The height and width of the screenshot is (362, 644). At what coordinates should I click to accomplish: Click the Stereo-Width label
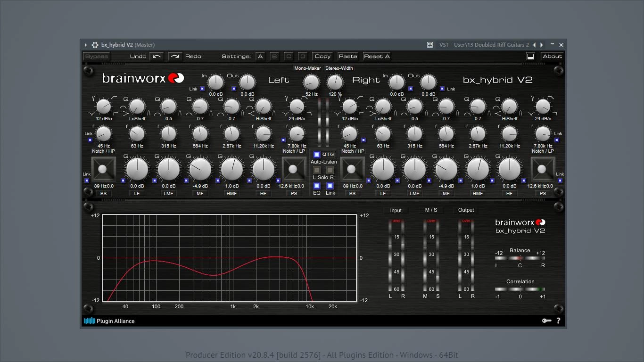click(339, 68)
